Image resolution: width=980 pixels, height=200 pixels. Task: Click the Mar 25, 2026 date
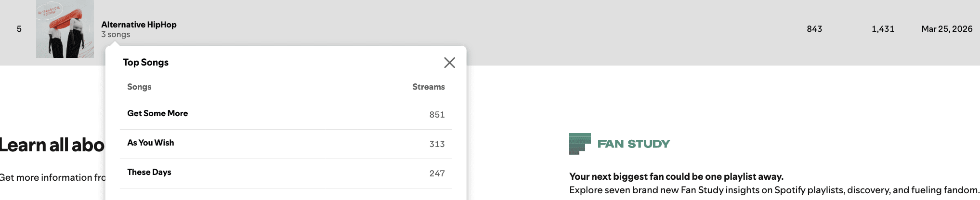tap(947, 29)
